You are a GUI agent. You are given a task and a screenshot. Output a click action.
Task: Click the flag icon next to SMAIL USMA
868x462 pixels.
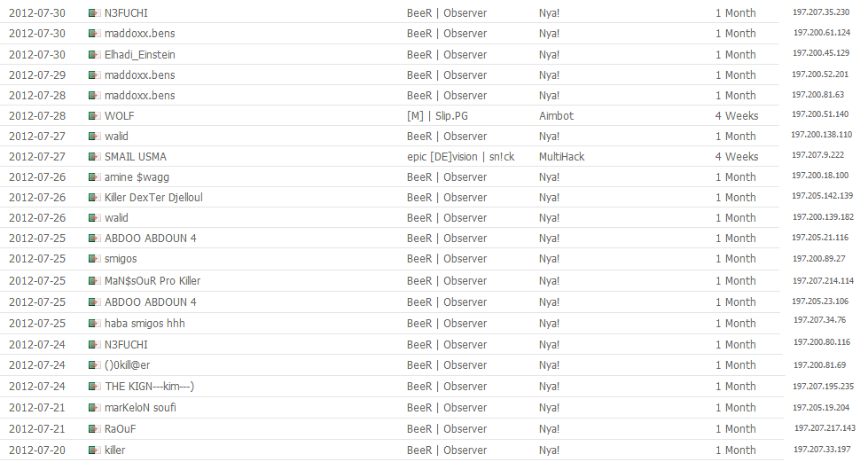(x=94, y=157)
